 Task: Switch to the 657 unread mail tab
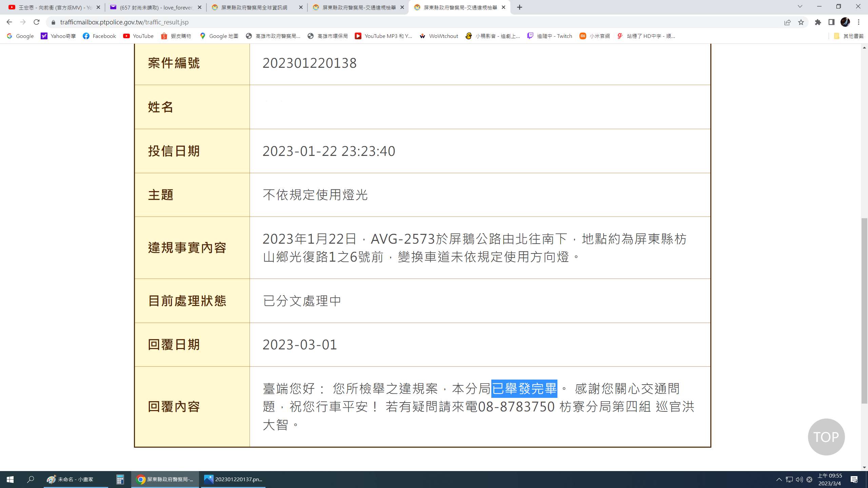click(x=156, y=7)
